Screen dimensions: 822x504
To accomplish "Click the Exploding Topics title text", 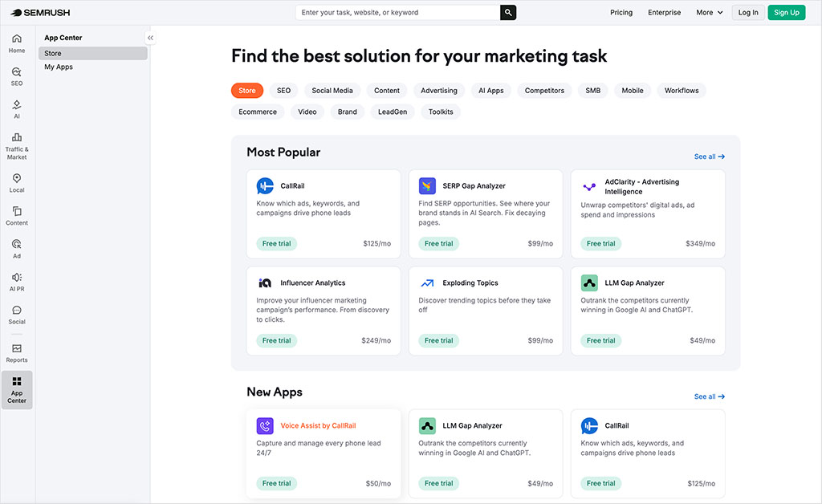I will [470, 283].
